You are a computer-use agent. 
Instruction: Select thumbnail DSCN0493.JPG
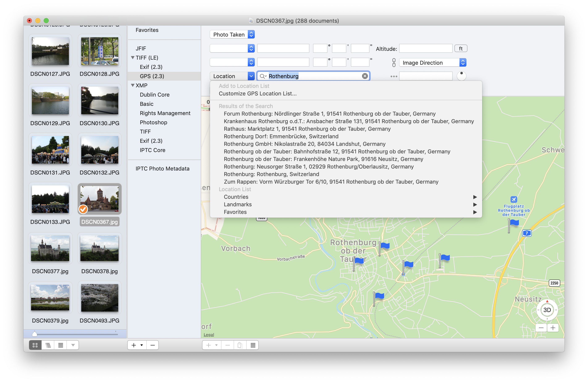100,298
